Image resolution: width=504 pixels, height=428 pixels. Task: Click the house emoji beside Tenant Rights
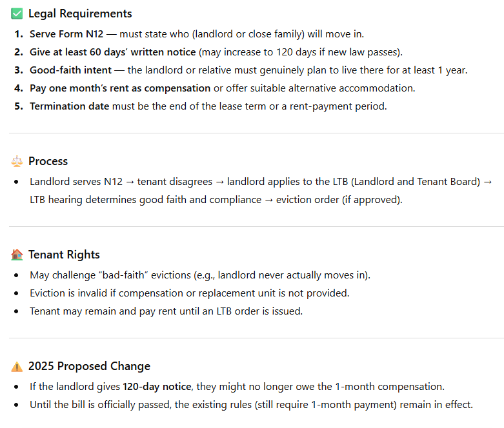17,255
